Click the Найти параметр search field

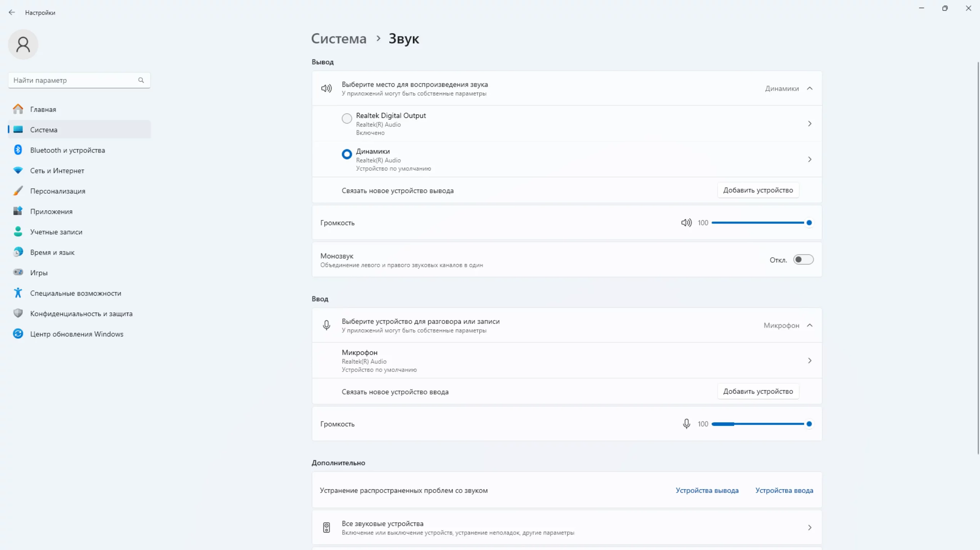click(x=73, y=80)
